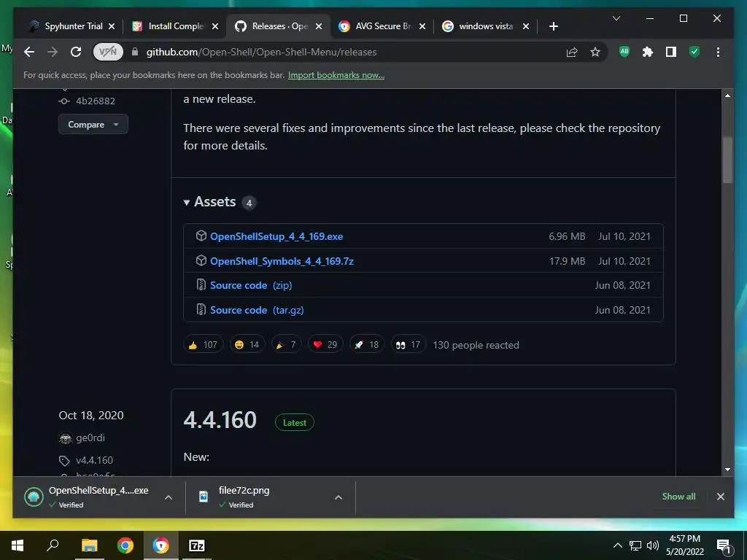The height and width of the screenshot is (560, 747).
Task: Open Google Chrome from taskbar
Action: click(x=125, y=545)
